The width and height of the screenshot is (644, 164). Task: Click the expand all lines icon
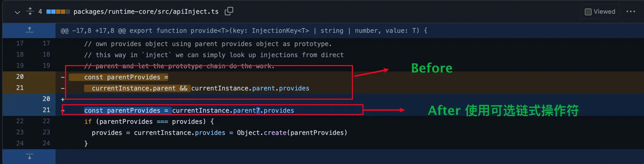[30, 11]
